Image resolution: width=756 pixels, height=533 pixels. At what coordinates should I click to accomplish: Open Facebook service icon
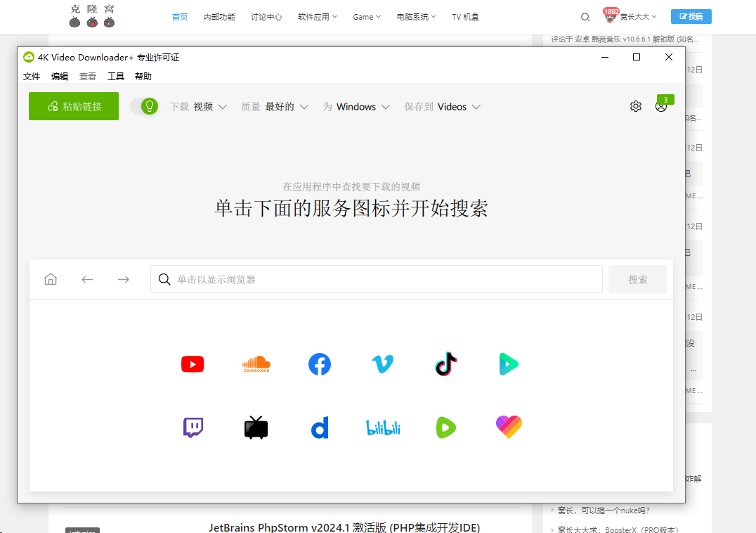click(320, 364)
